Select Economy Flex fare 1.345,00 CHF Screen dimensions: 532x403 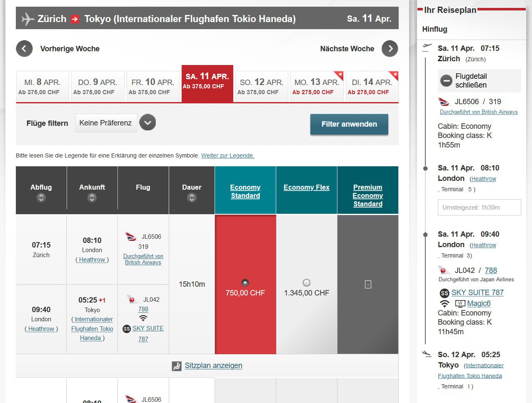tap(307, 283)
